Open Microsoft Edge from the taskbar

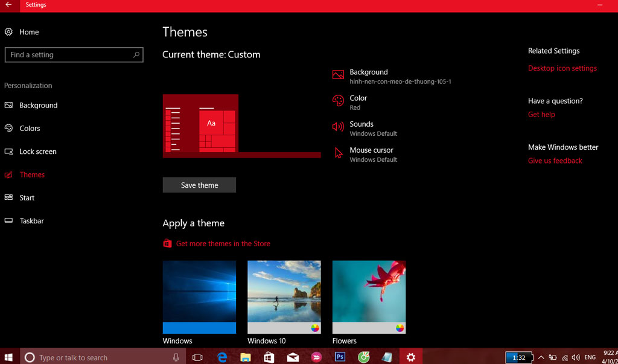pyautogui.click(x=222, y=357)
